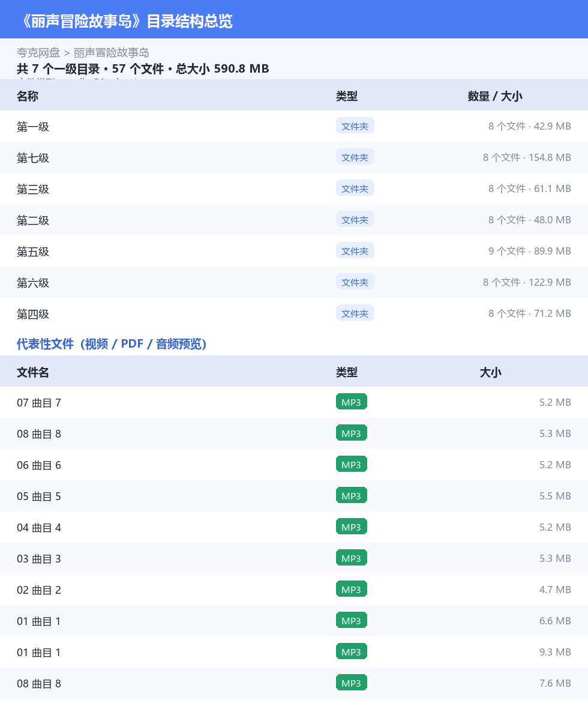Open the 第六级 folder row
The width and height of the screenshot is (588, 718).
294,282
